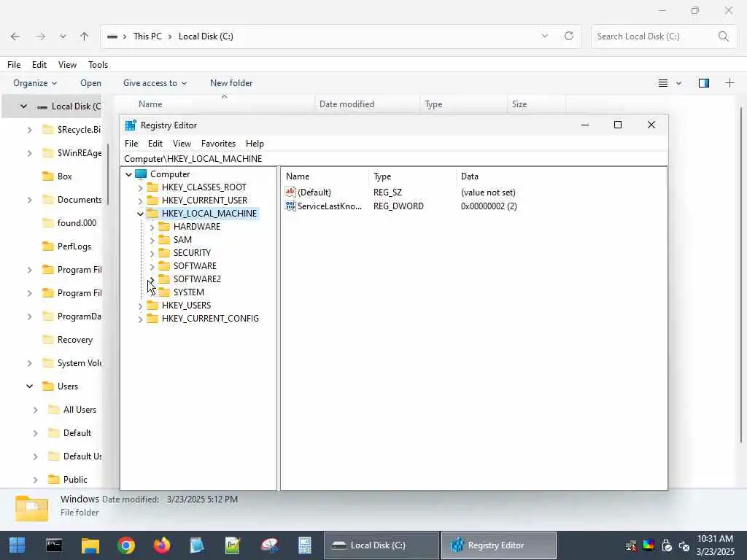Expand the HKEY_USERS key

[x=141, y=306]
